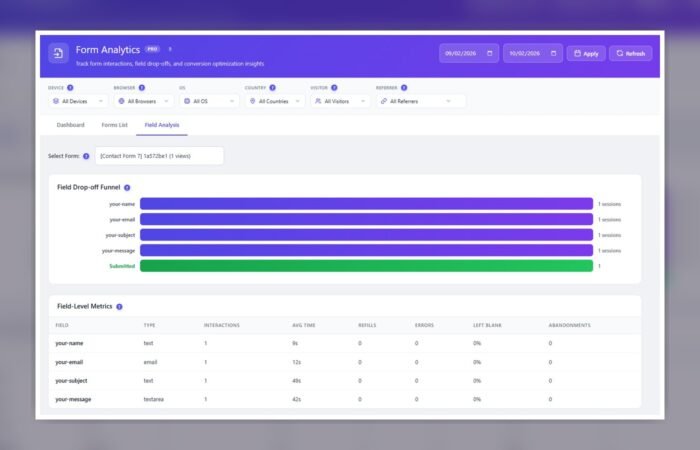Screen dimensions: 700x450
Task: Open the All Devices dropdown
Action: point(78,101)
